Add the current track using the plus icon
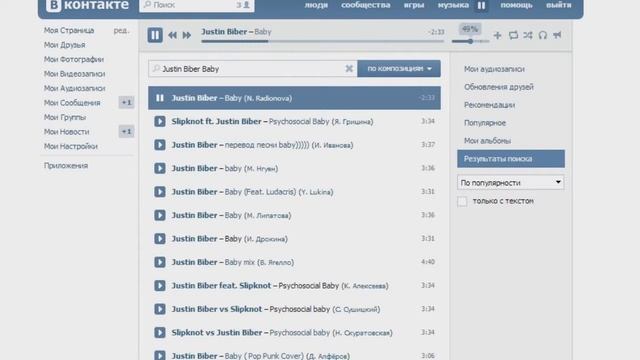640x360 pixels. (x=497, y=36)
